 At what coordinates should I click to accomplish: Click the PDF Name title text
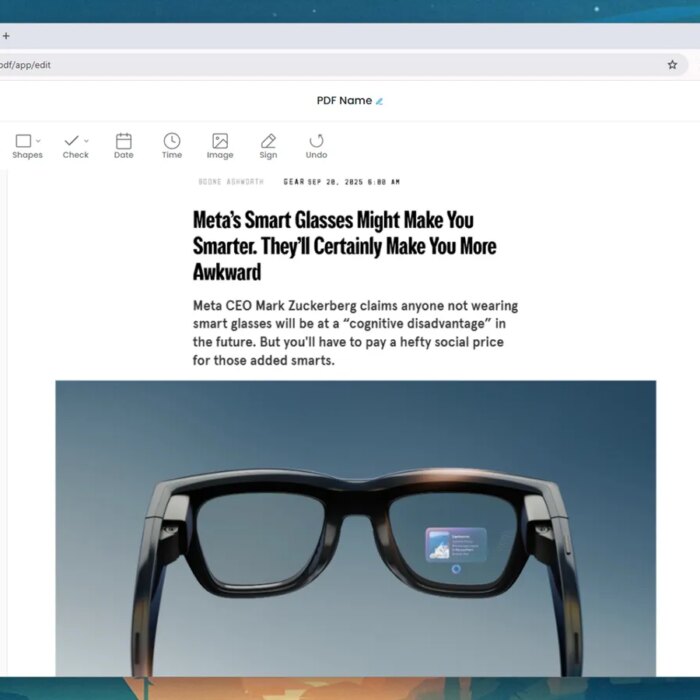(344, 100)
